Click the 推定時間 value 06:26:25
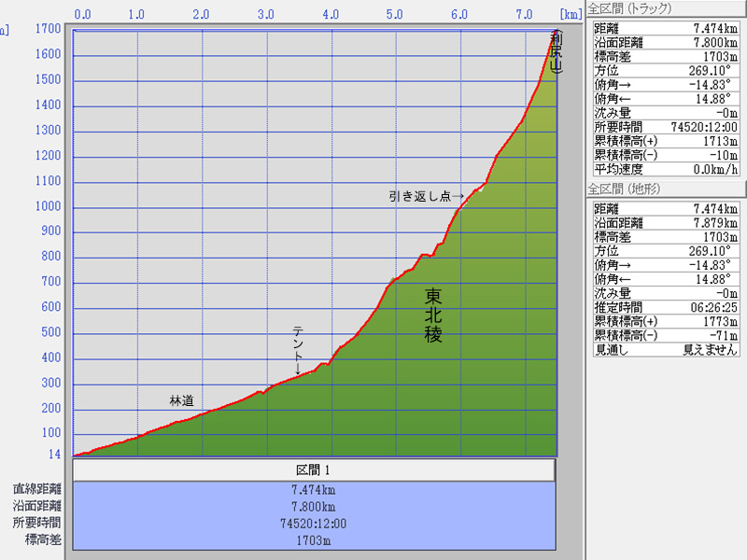The height and width of the screenshot is (560, 747). [x=712, y=305]
